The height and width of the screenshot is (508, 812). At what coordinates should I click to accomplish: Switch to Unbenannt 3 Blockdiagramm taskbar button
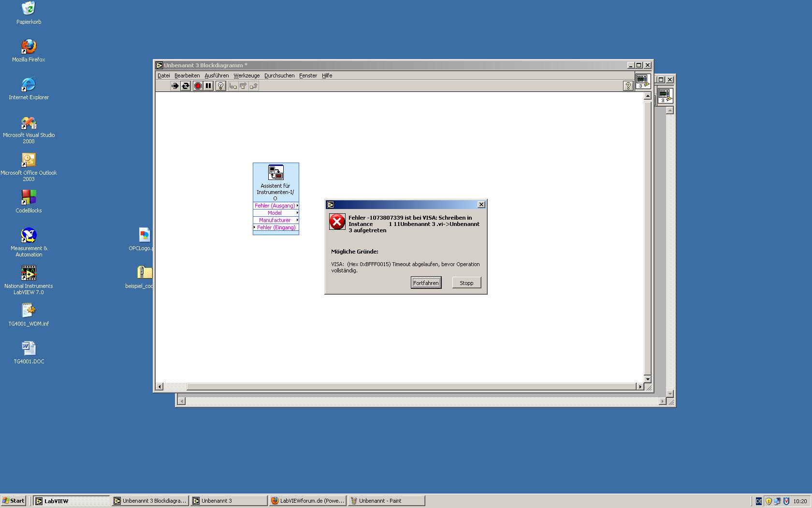[150, 501]
